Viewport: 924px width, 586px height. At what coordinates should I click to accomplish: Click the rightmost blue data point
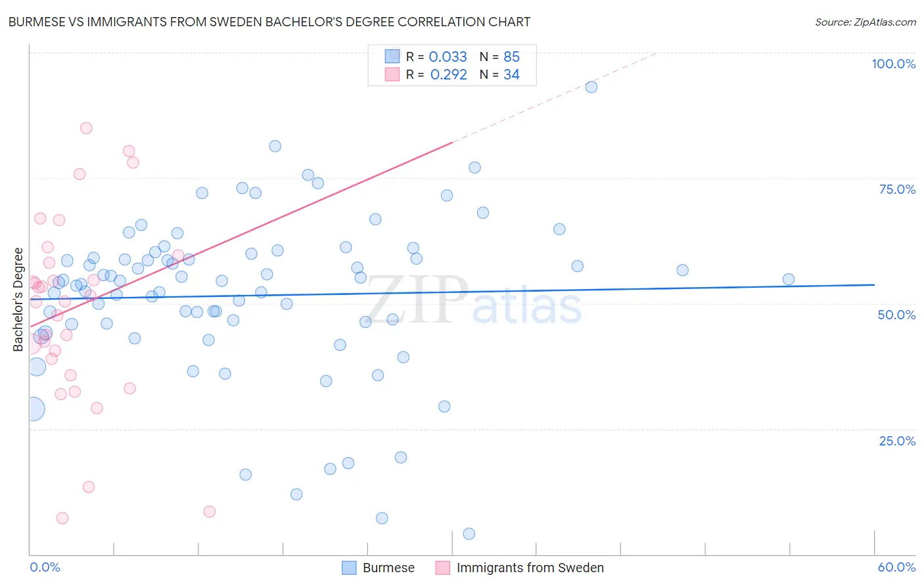[x=789, y=279]
